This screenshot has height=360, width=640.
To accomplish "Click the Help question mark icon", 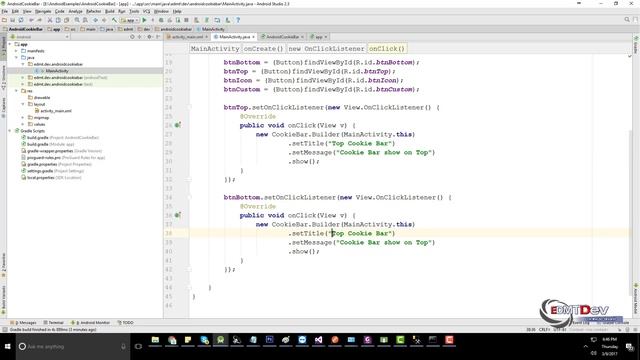I will tap(238, 20).
